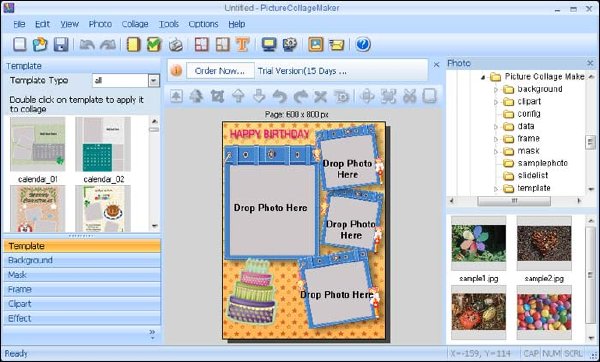Viewport: 600px width, 362px height.
Task: Collapse the Picture Collage Maker folder
Action: point(483,77)
